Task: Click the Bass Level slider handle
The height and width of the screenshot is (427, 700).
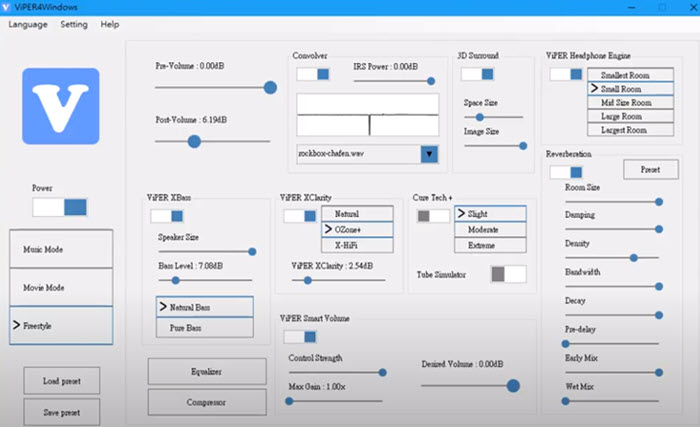Action: (175, 280)
